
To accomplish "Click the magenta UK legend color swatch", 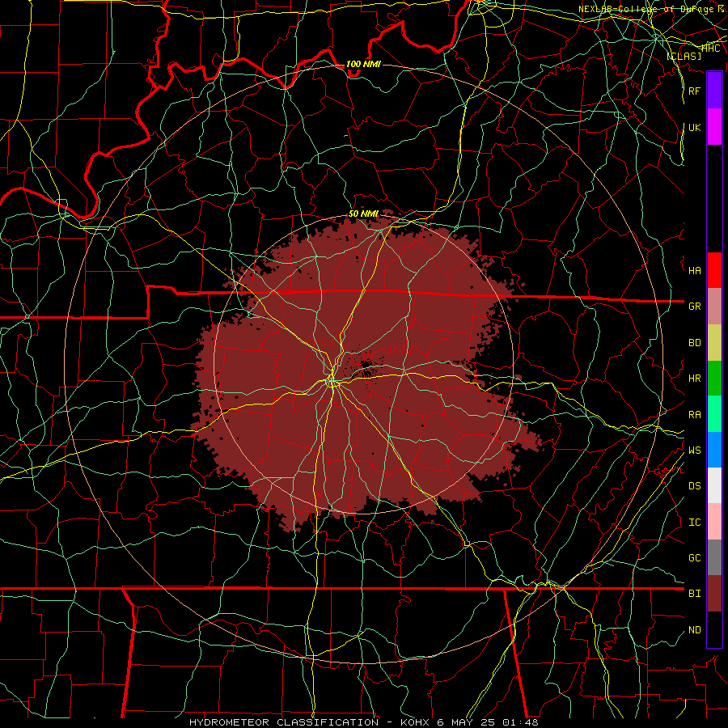I will (714, 127).
